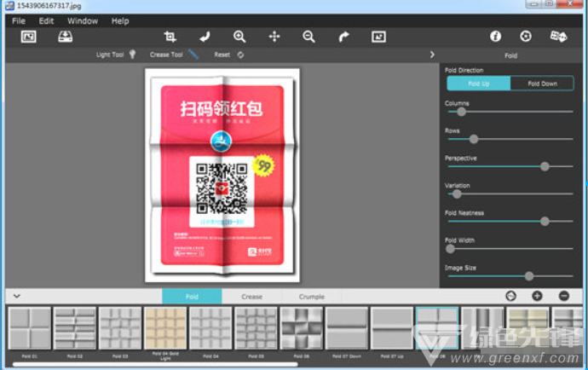
Task: Click the presets horizontal scrollbar
Action: pos(155,364)
